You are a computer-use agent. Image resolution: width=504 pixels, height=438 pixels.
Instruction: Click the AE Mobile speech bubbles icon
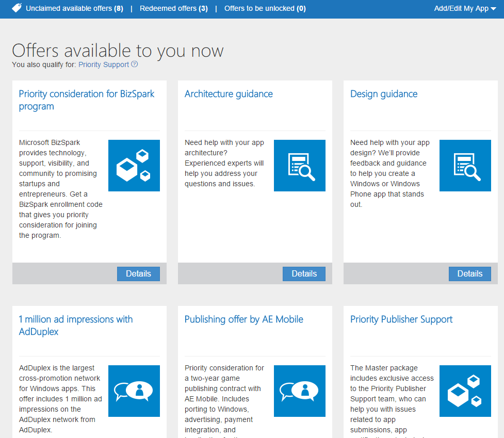click(x=300, y=391)
